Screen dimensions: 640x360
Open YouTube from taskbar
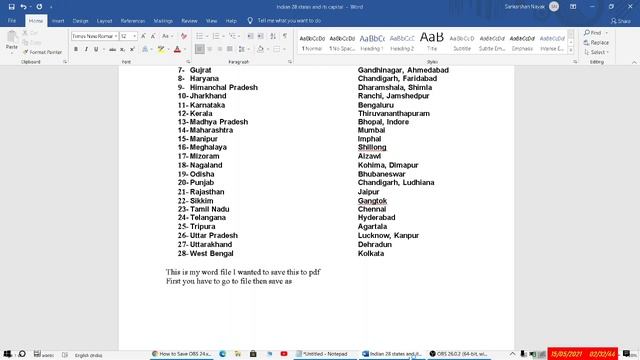(284, 354)
